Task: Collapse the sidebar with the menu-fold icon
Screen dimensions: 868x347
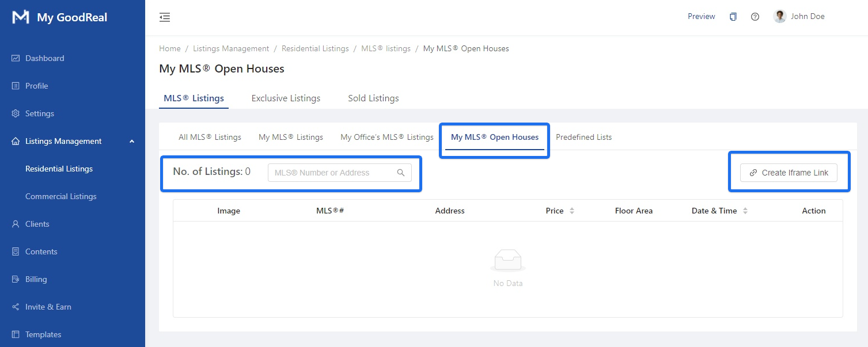Action: pos(165,17)
